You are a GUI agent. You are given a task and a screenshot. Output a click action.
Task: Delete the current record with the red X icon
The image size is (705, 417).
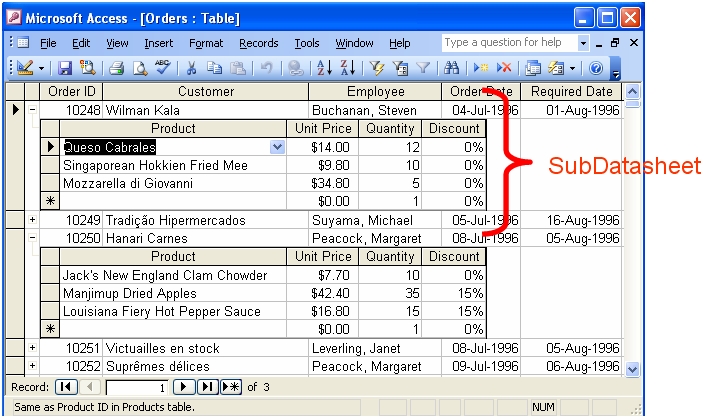tap(504, 68)
